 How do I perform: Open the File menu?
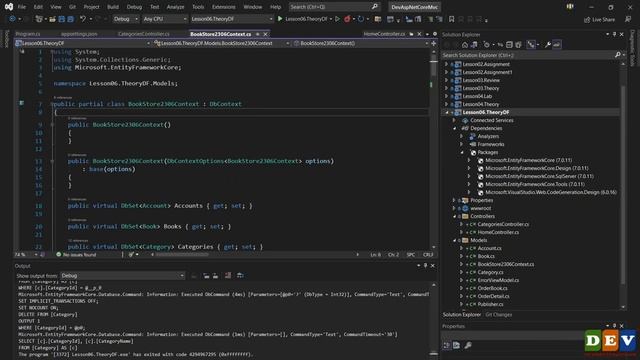click(22, 7)
